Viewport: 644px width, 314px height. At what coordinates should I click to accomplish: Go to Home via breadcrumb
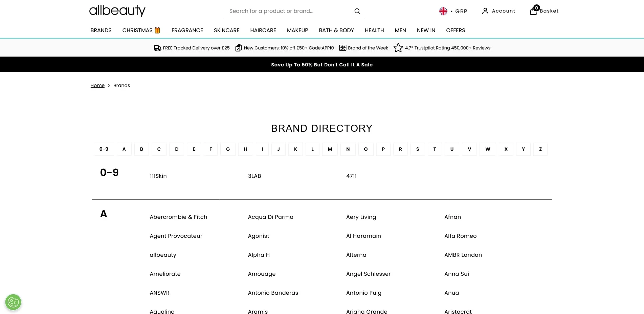pyautogui.click(x=97, y=85)
